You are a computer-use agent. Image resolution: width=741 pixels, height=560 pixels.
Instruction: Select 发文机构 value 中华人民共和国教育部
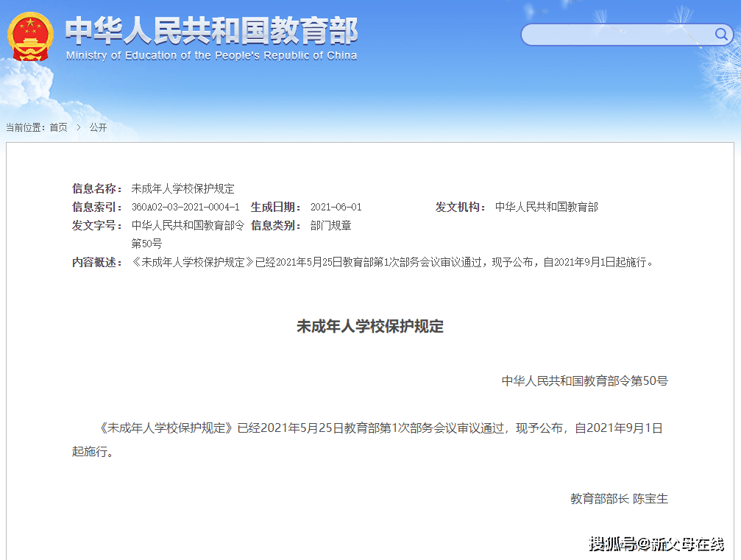pyautogui.click(x=546, y=207)
